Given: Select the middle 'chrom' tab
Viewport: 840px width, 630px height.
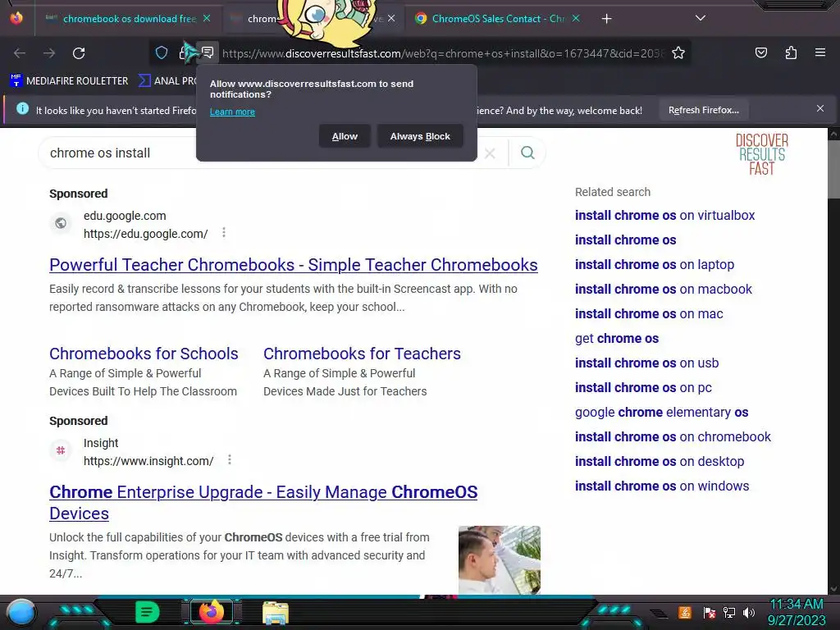Looking at the screenshot, I should (262, 19).
